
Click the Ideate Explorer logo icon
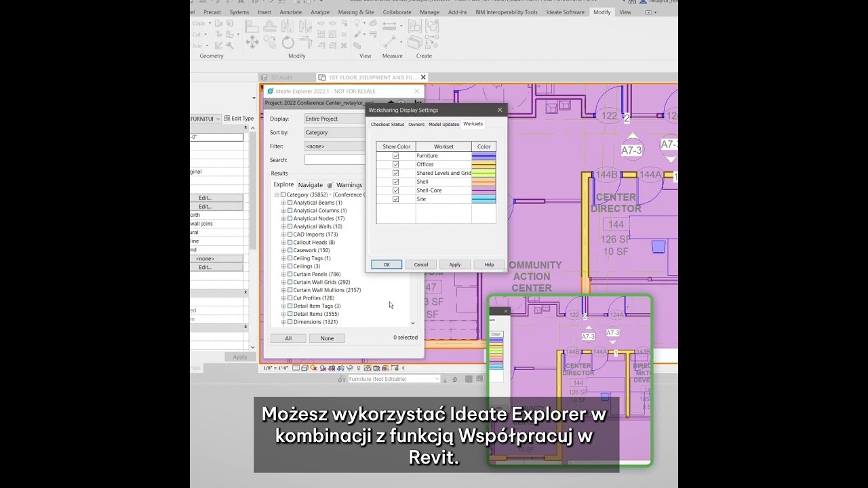click(270, 91)
